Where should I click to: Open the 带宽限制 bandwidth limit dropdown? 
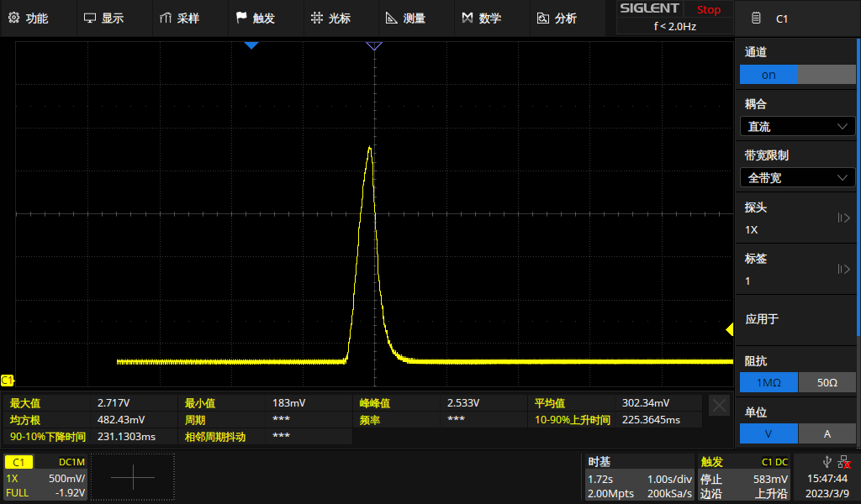[x=797, y=177]
